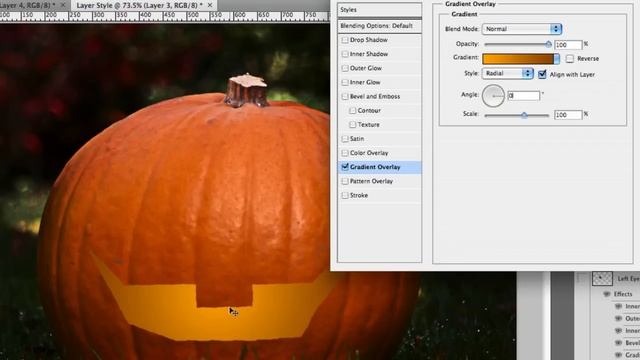Close the Layer 4 document tab
This screenshot has height=360, width=640.
tap(63, 5)
